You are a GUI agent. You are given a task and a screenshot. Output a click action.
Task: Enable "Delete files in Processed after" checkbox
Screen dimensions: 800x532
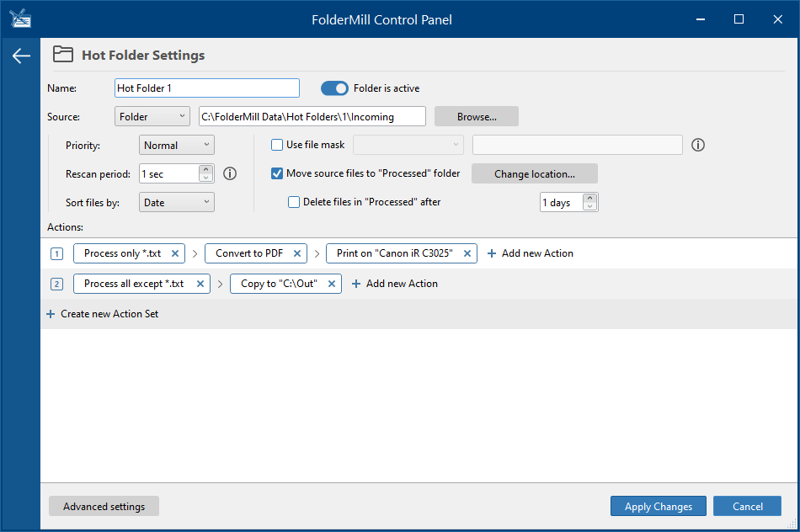(294, 202)
